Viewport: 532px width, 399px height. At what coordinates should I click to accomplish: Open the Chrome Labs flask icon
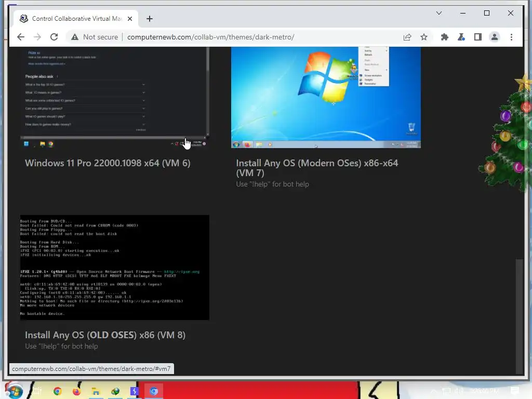click(461, 37)
